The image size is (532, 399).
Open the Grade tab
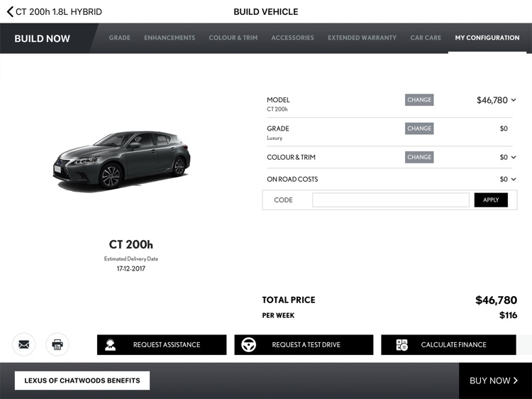click(x=119, y=38)
